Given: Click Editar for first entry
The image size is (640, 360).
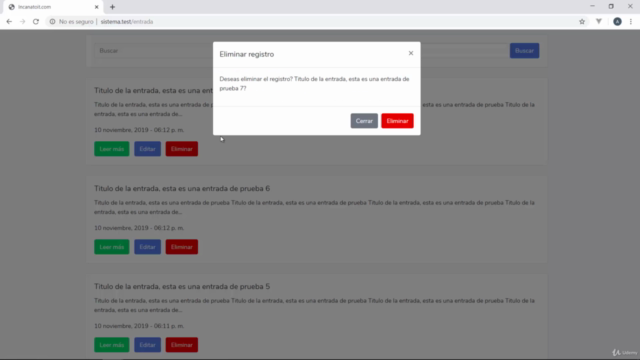Looking at the screenshot, I should pos(147,149).
